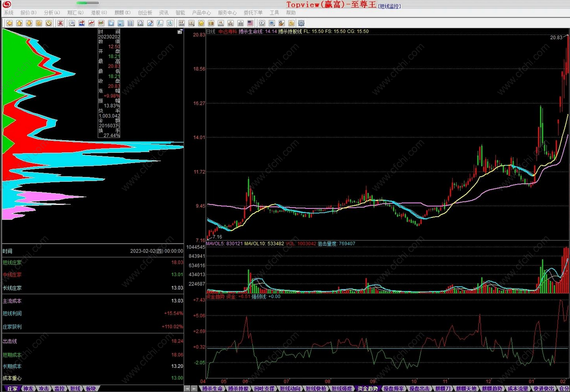Click the blue-red area chart toolbar icon
This screenshot has width=570, height=392.
point(82,23)
